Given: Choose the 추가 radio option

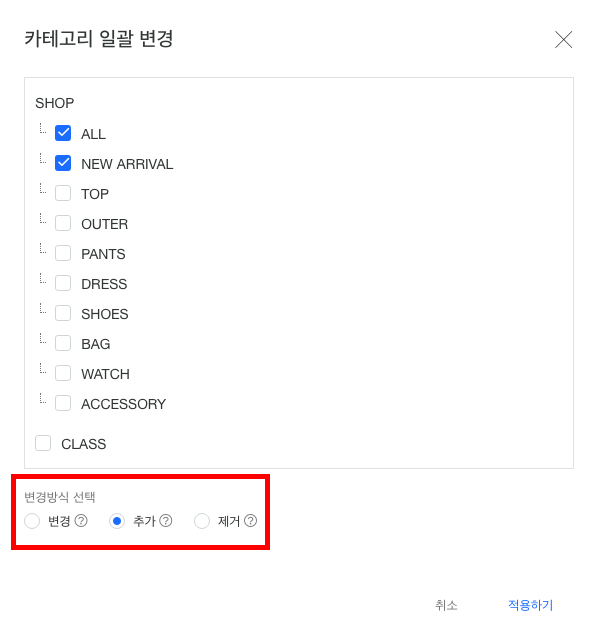Looking at the screenshot, I should tap(117, 521).
